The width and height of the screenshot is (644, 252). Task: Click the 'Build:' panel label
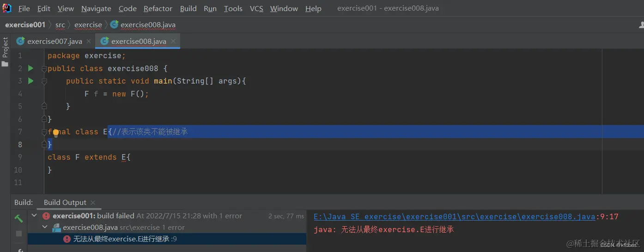pyautogui.click(x=24, y=202)
